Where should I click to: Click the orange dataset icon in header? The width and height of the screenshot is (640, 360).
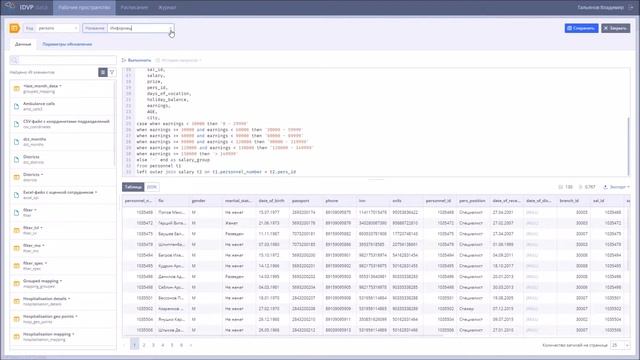click(15, 28)
